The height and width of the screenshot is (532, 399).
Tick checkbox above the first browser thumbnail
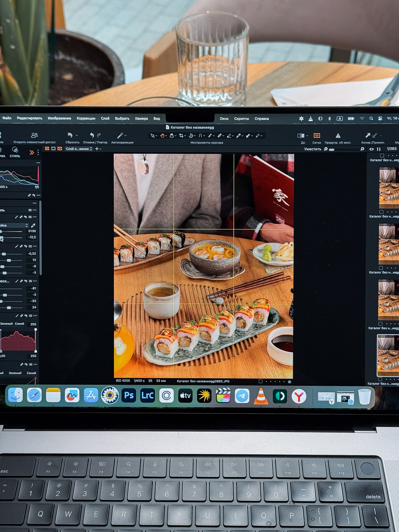[382, 155]
